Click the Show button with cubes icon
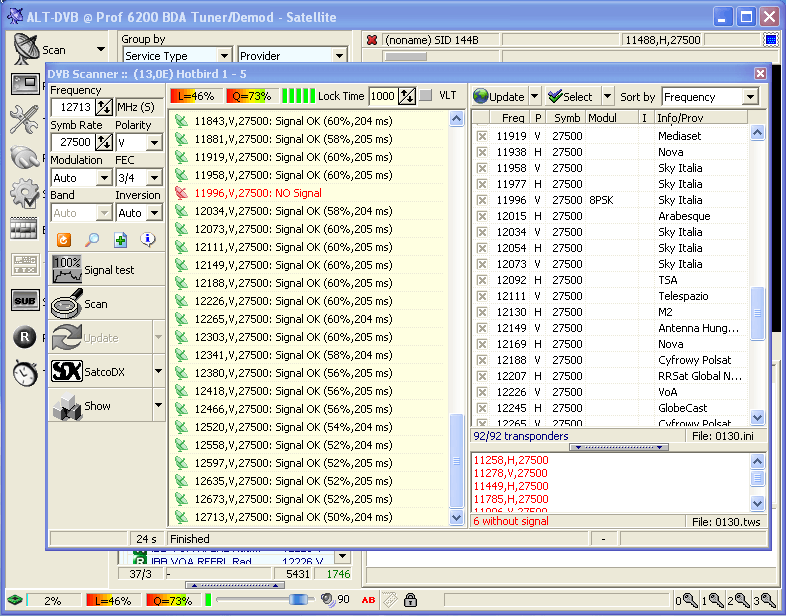This screenshot has width=786, height=616. [x=100, y=406]
